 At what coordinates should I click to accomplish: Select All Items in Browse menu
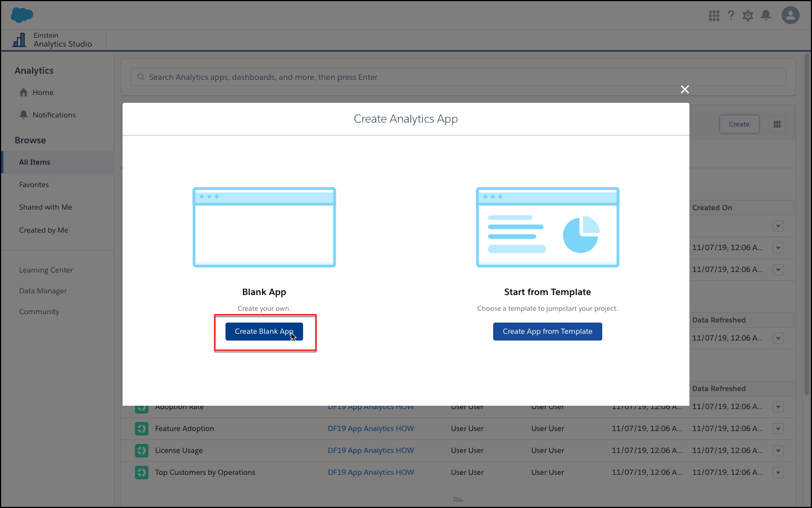pos(57,162)
